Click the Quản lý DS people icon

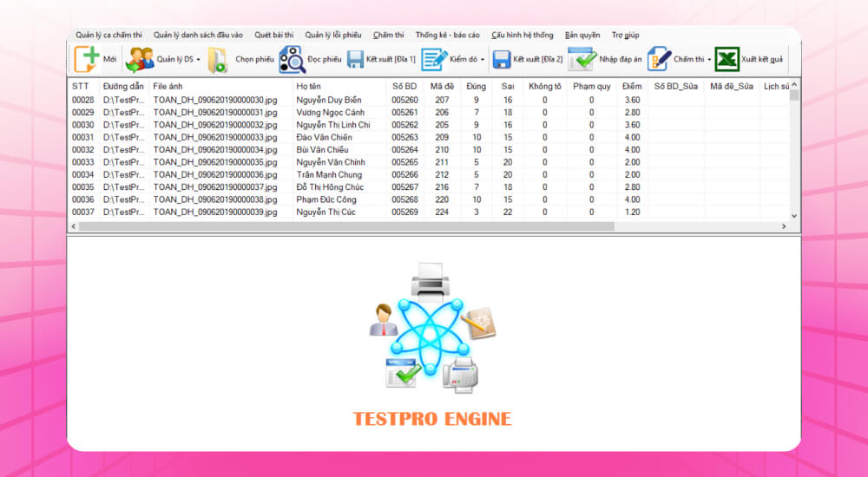140,59
